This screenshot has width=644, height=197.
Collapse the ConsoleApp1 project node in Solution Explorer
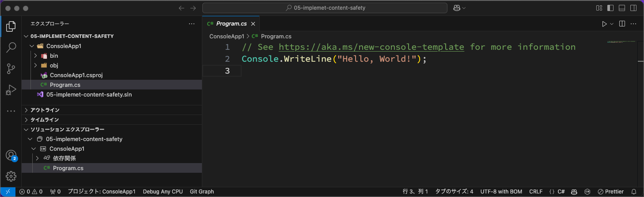(112, 149)
